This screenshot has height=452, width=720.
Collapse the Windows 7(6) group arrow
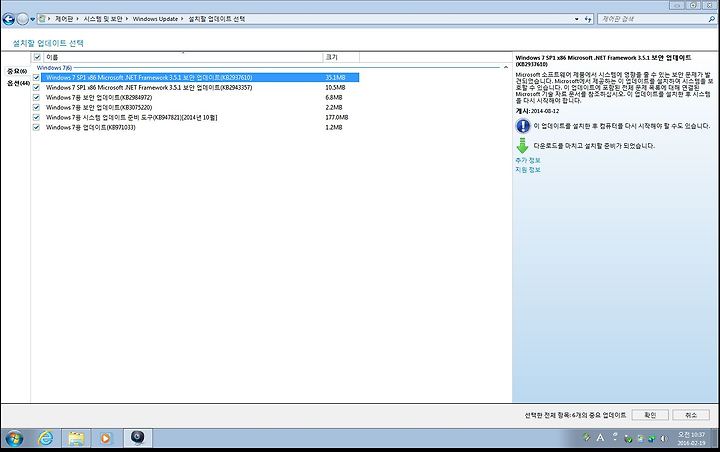click(x=506, y=68)
